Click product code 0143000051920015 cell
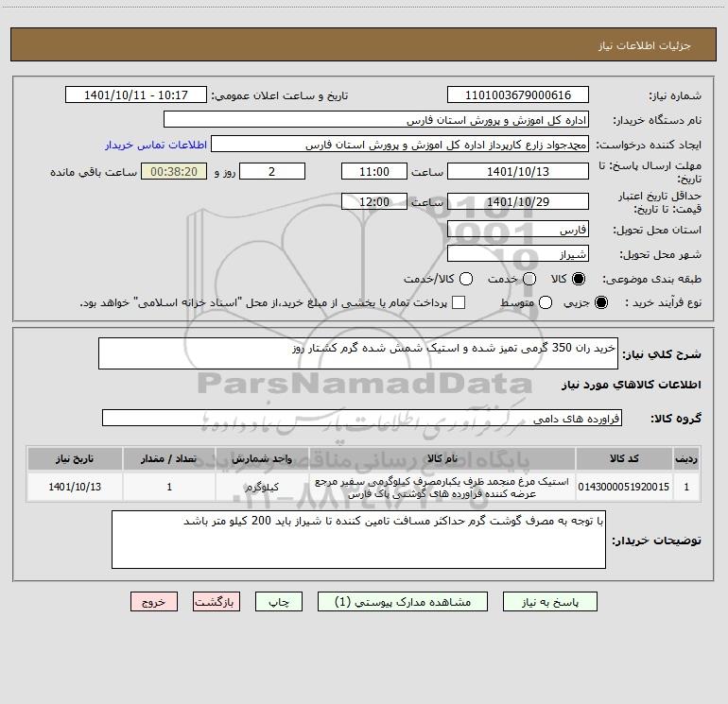Image resolution: width=728 pixels, height=704 pixels. tap(624, 487)
